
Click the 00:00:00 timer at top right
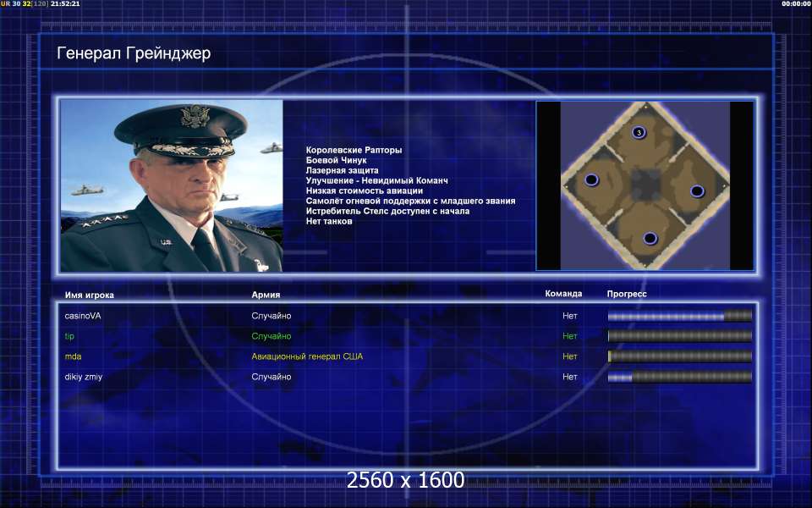tap(797, 3)
